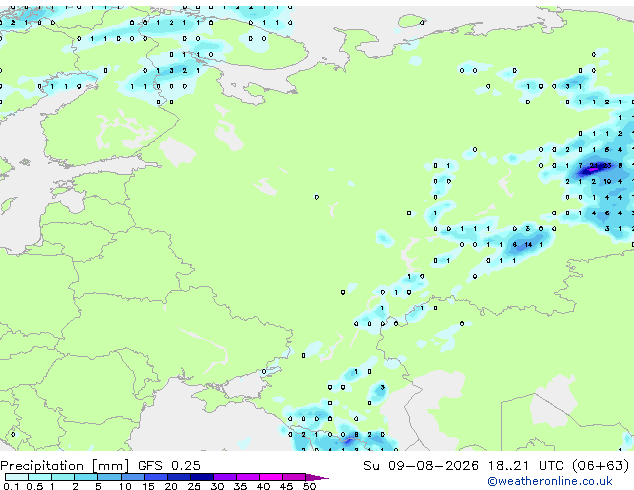Screen dimensions: 634x490
Task: Click the 25 mm dark navy legend swatch
Action: (x=201, y=477)
